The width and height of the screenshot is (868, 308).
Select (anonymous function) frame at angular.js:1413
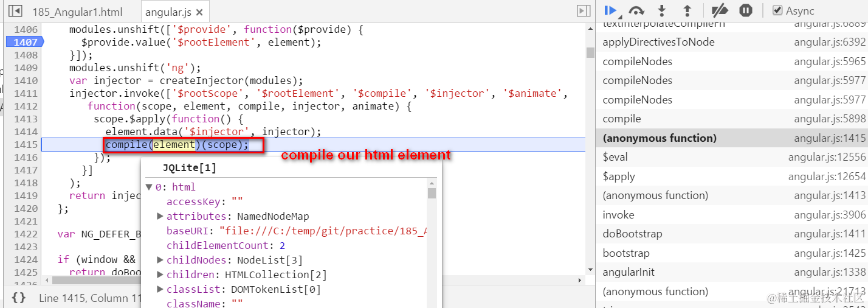732,195
